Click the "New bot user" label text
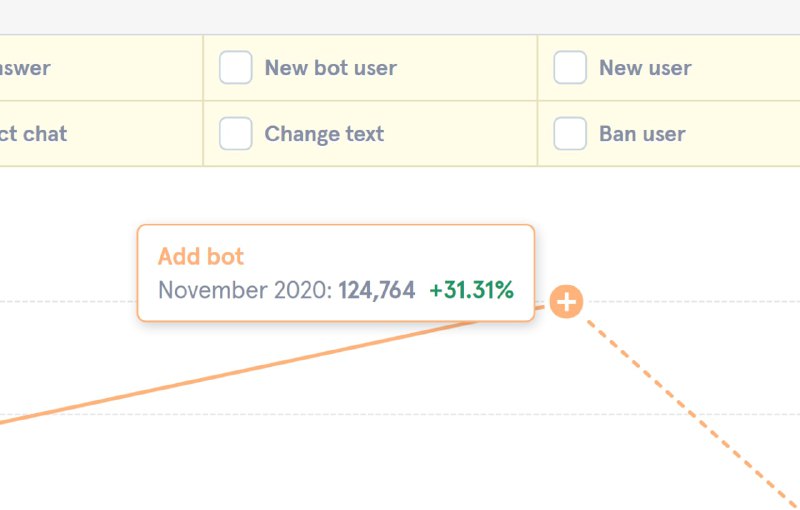Image resolution: width=800 pixels, height=510 pixels. (x=330, y=68)
